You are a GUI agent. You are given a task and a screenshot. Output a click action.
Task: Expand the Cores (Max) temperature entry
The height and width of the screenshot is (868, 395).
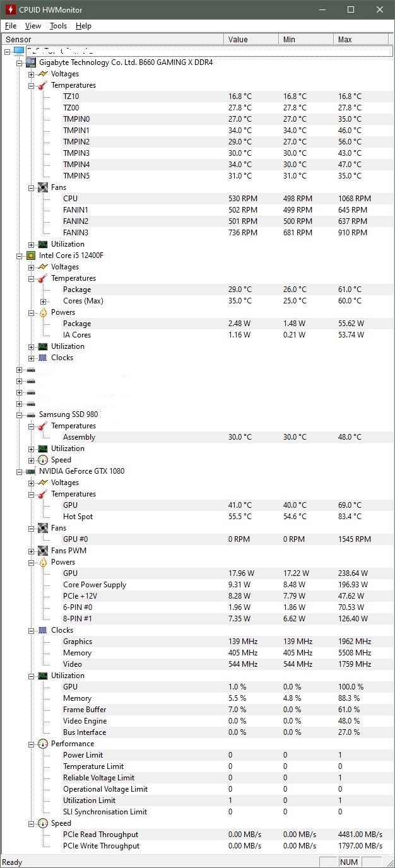click(43, 301)
